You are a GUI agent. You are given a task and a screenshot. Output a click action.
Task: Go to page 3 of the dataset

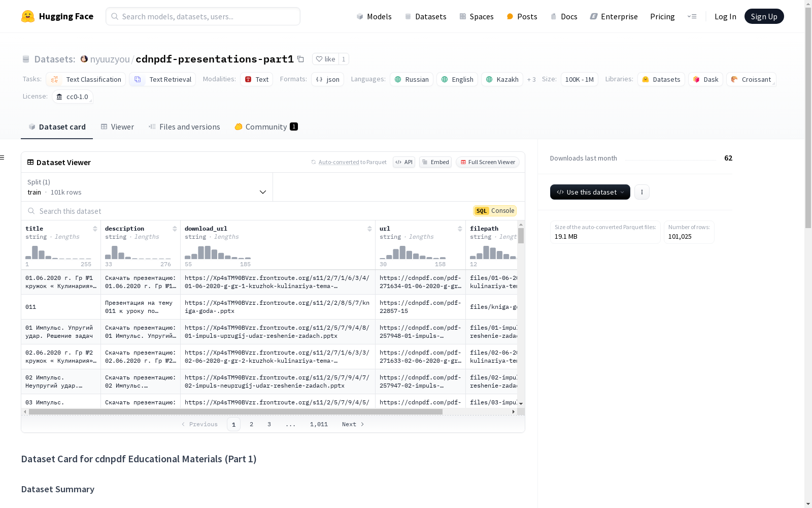point(269,424)
